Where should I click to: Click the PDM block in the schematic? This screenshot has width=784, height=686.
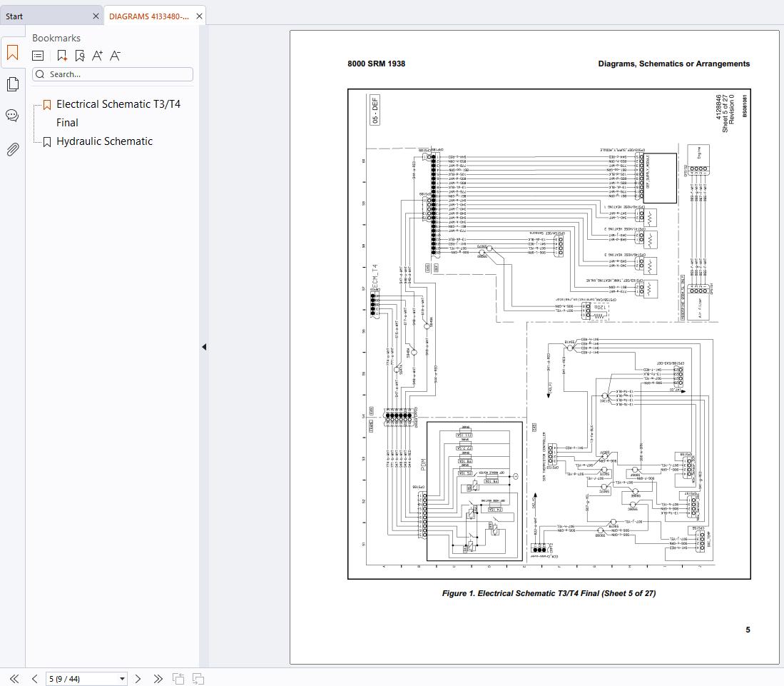pyautogui.click(x=474, y=491)
